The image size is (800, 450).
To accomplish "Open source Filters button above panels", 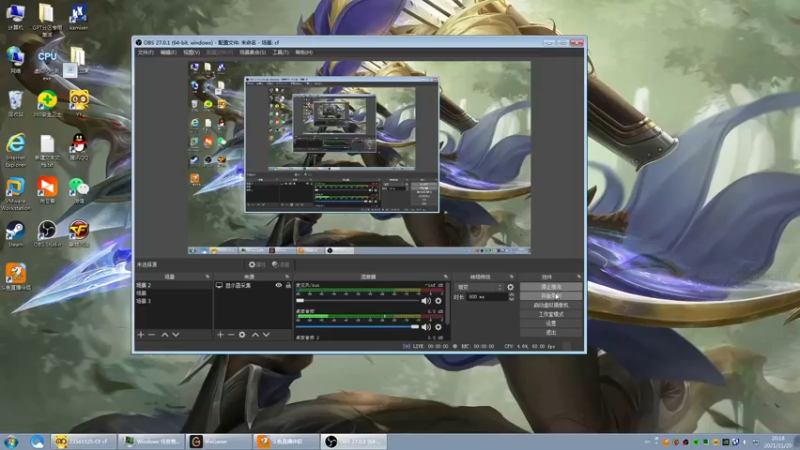I will click(281, 264).
